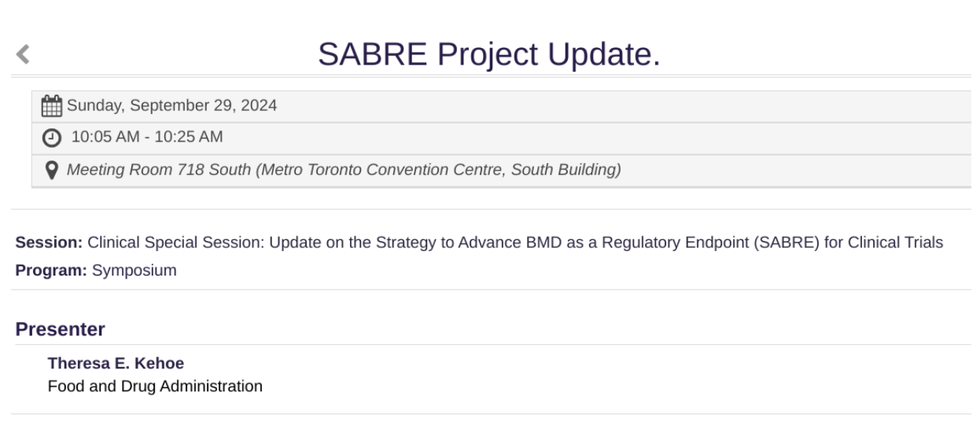
Task: Click the Presenter section heading
Action: click(61, 330)
